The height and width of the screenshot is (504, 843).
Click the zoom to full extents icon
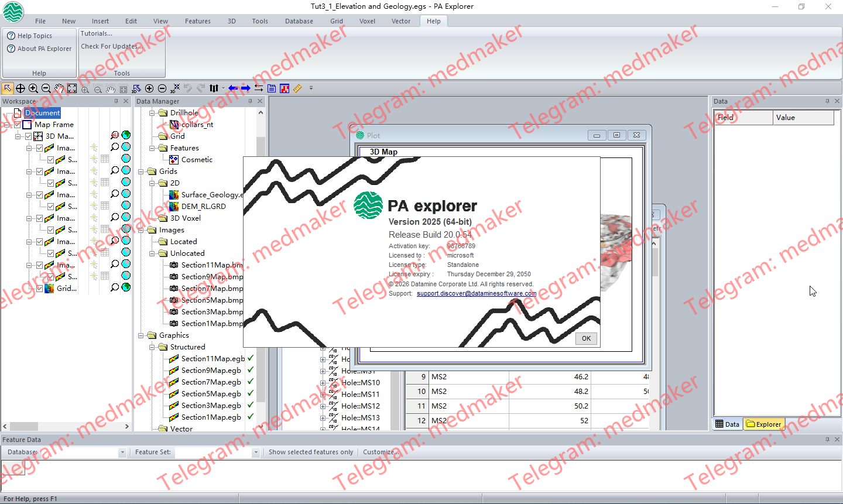coord(72,88)
